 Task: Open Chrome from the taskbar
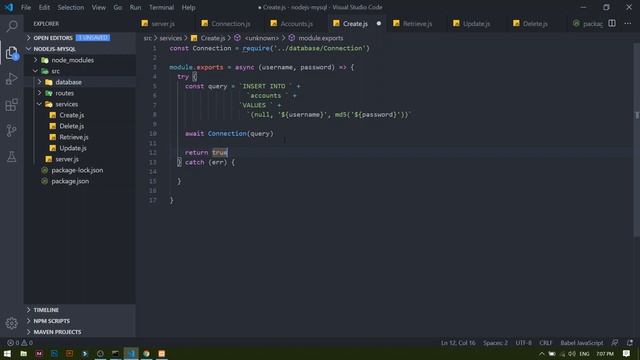click(146, 353)
